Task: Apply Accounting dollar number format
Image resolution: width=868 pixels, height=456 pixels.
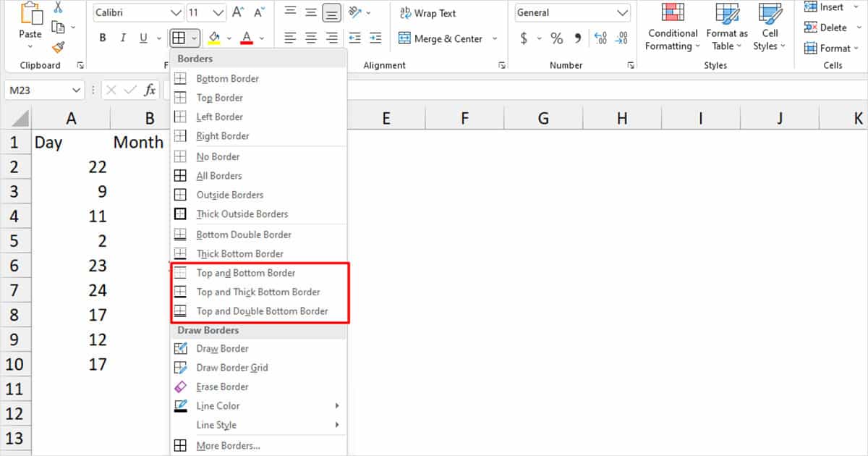Action: click(524, 38)
